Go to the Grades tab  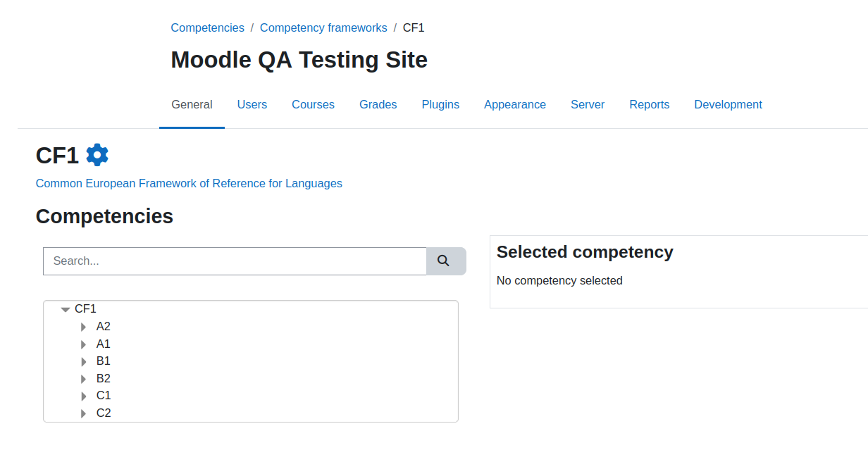(x=378, y=104)
